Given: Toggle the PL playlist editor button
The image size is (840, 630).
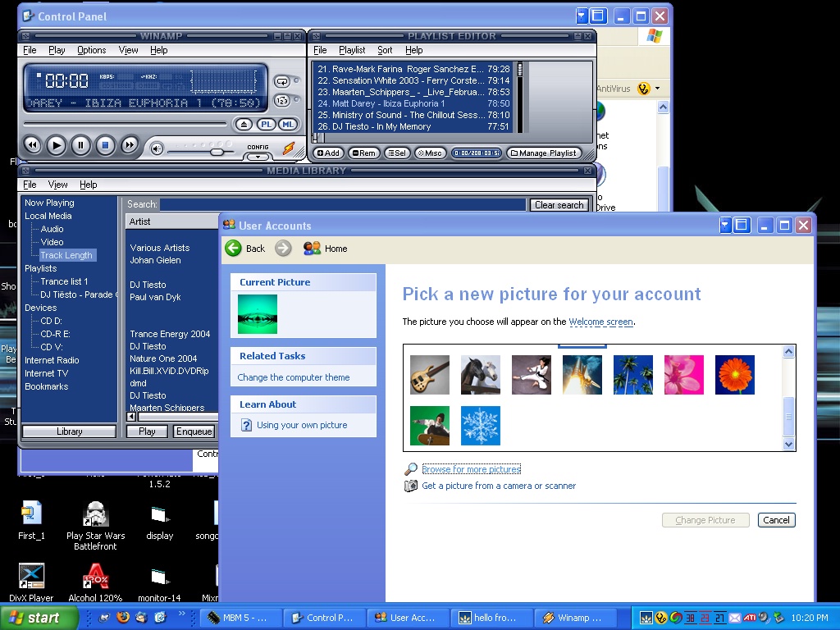Looking at the screenshot, I should (x=267, y=125).
